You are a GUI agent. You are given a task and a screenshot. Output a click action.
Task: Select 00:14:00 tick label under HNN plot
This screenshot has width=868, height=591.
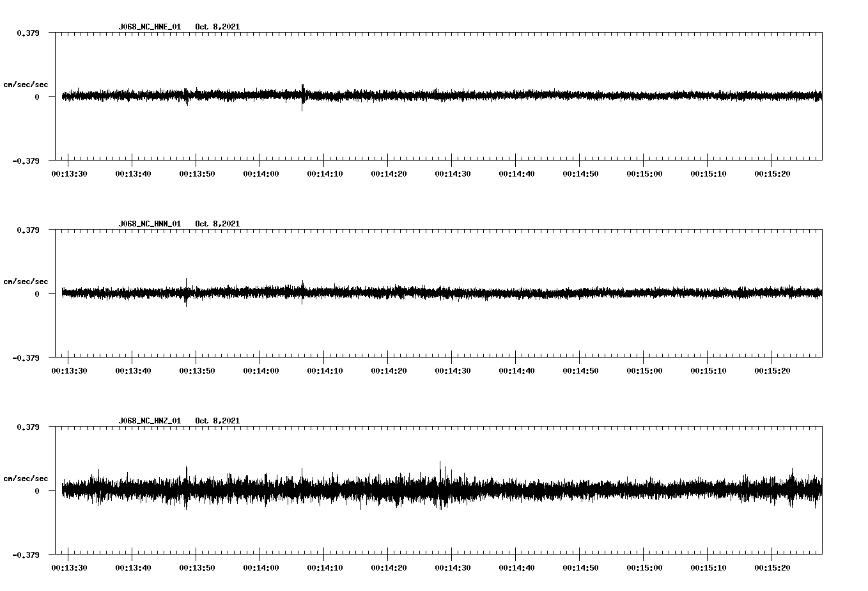[261, 371]
